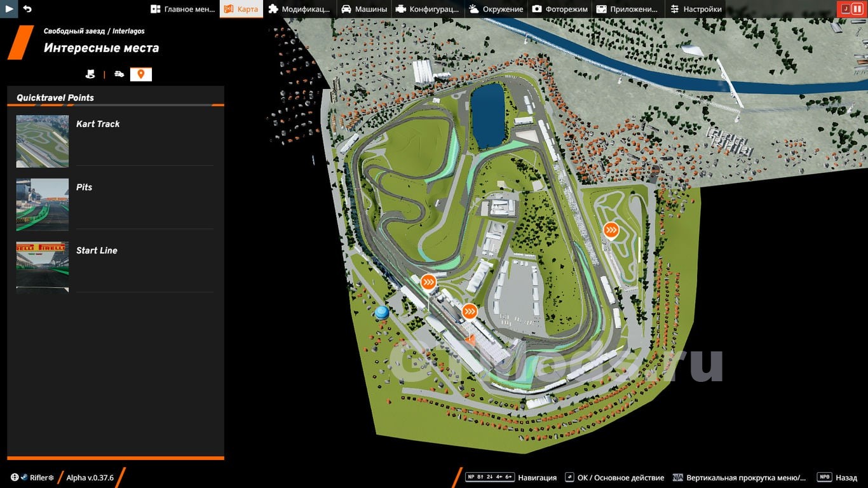Open the Машины vehicles tab
Viewport: 868px width, 488px height.
pyautogui.click(x=364, y=9)
